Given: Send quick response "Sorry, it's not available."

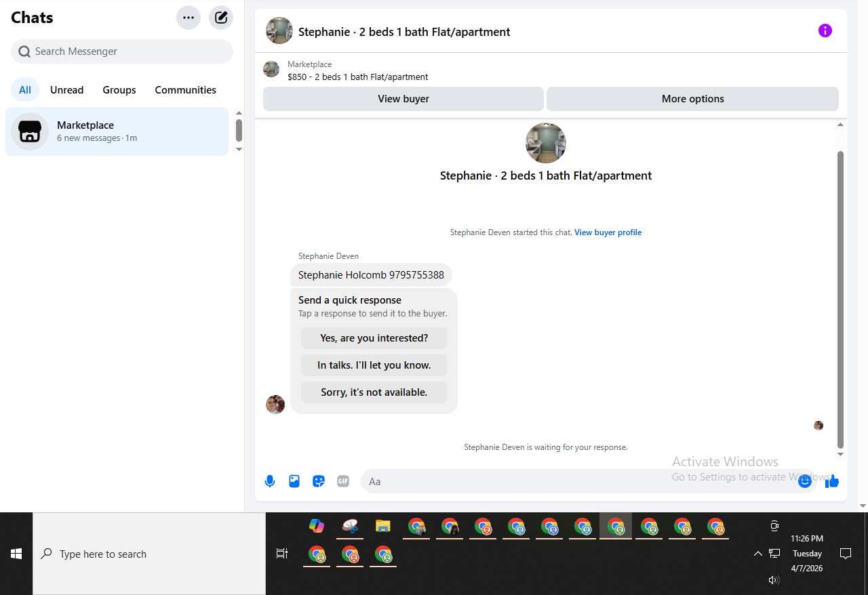Looking at the screenshot, I should point(374,392).
